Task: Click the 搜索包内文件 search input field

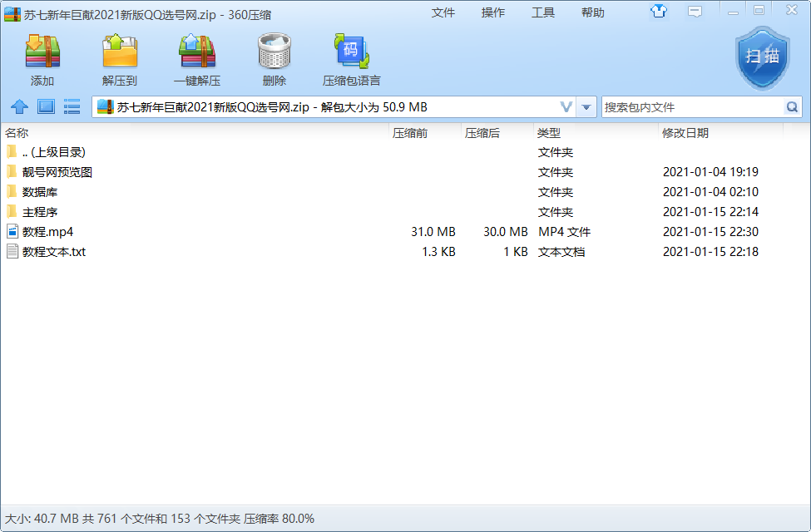Action: click(x=690, y=107)
